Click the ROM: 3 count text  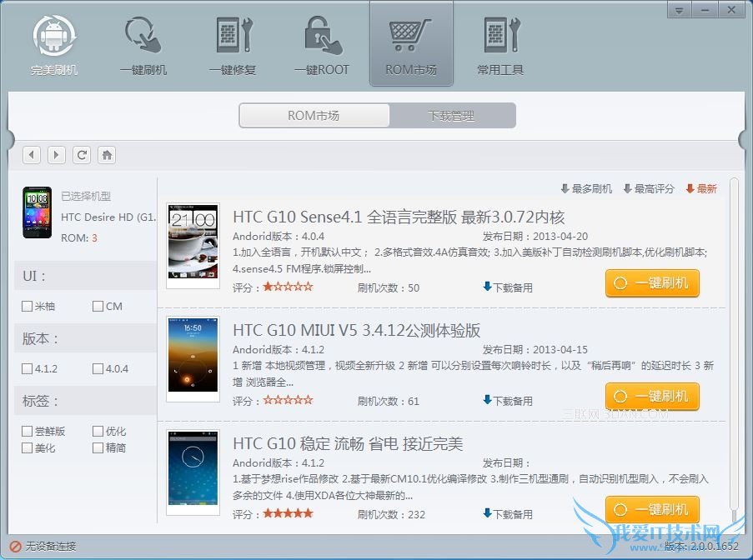tap(78, 238)
